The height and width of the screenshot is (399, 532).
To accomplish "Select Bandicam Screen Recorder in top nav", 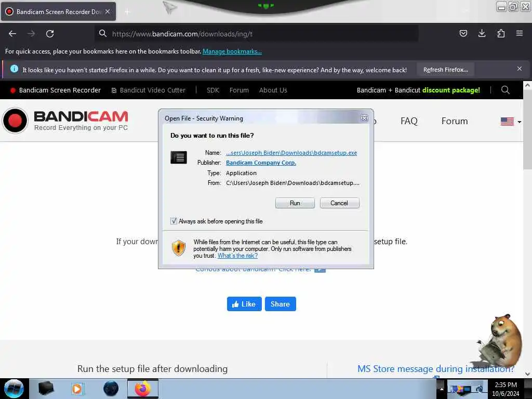I will (56, 90).
